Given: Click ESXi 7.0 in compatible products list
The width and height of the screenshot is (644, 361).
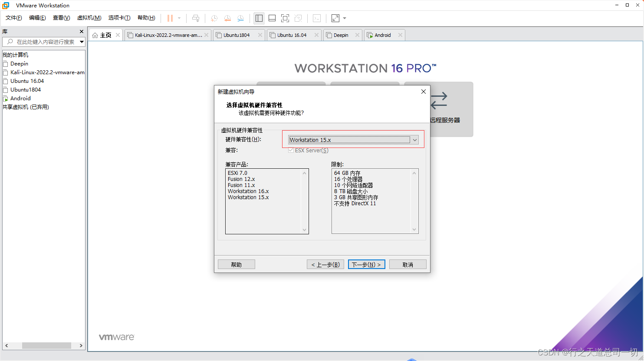Looking at the screenshot, I should coord(237,173).
